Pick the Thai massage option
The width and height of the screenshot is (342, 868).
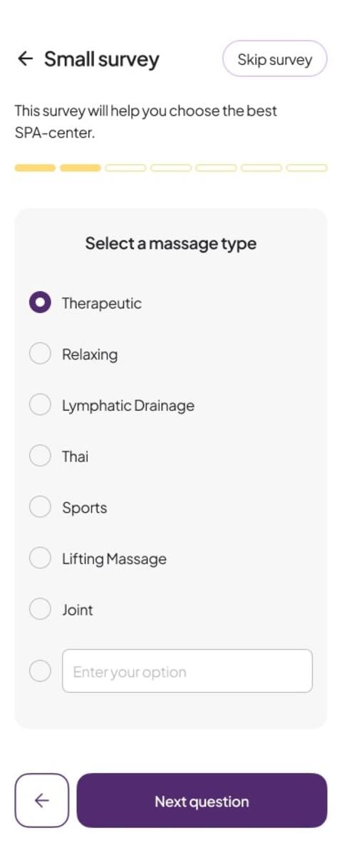tap(40, 456)
